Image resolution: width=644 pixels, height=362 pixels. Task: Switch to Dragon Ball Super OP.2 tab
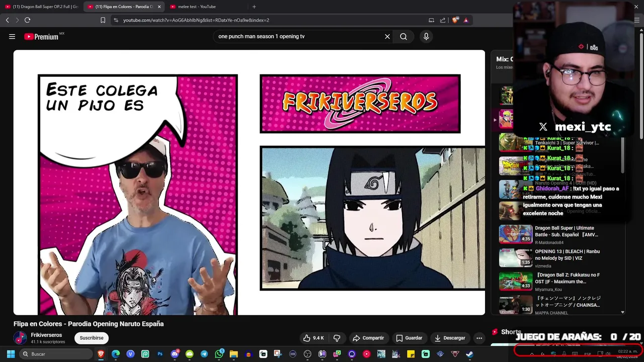click(41, 7)
